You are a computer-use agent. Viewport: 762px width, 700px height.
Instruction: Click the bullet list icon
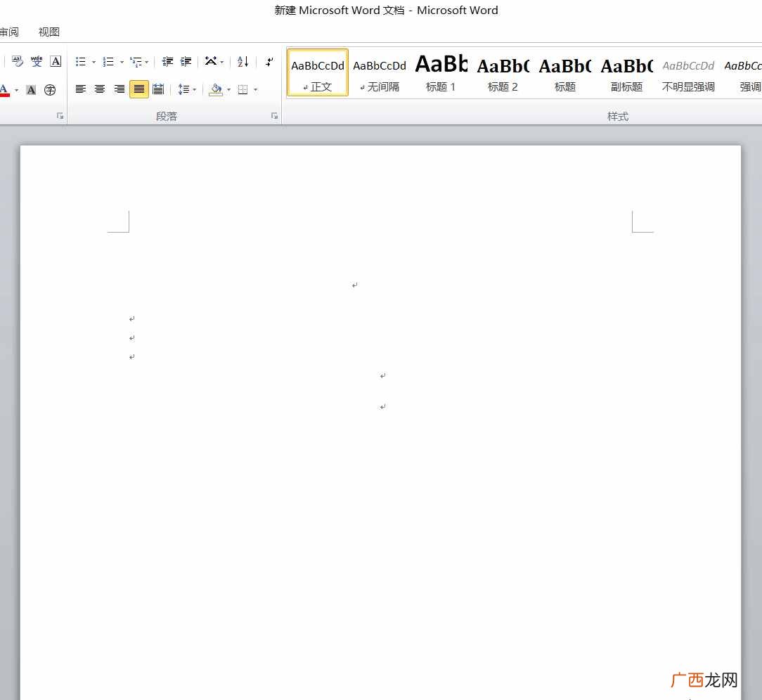81,62
